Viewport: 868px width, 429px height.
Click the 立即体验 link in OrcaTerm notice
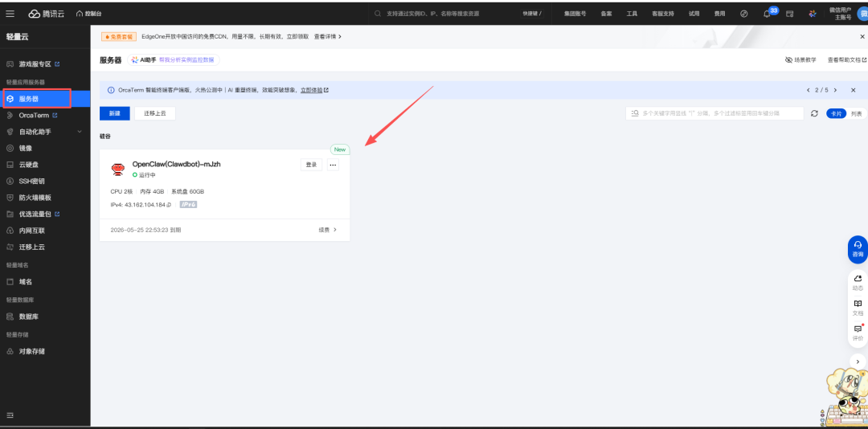pyautogui.click(x=314, y=90)
